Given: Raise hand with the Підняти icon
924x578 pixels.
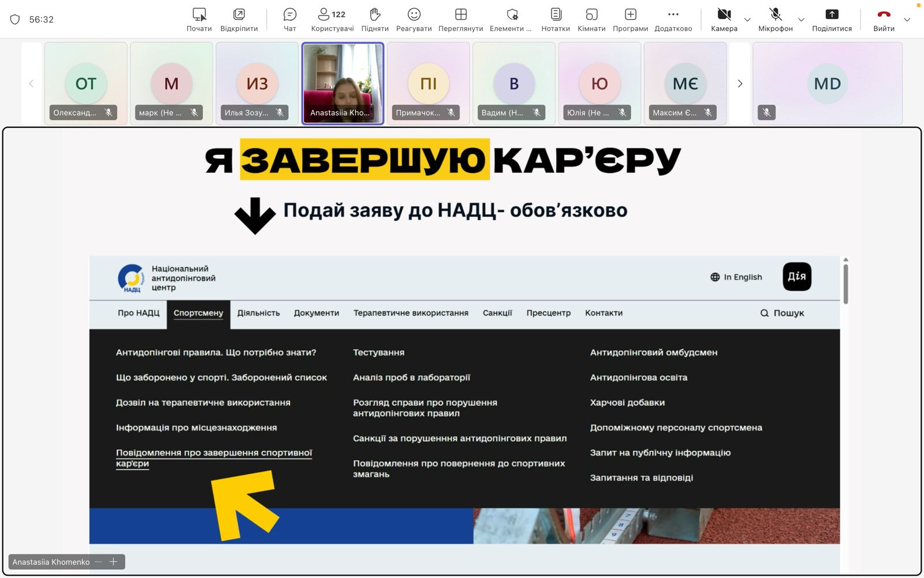Looking at the screenshot, I should coord(375,14).
